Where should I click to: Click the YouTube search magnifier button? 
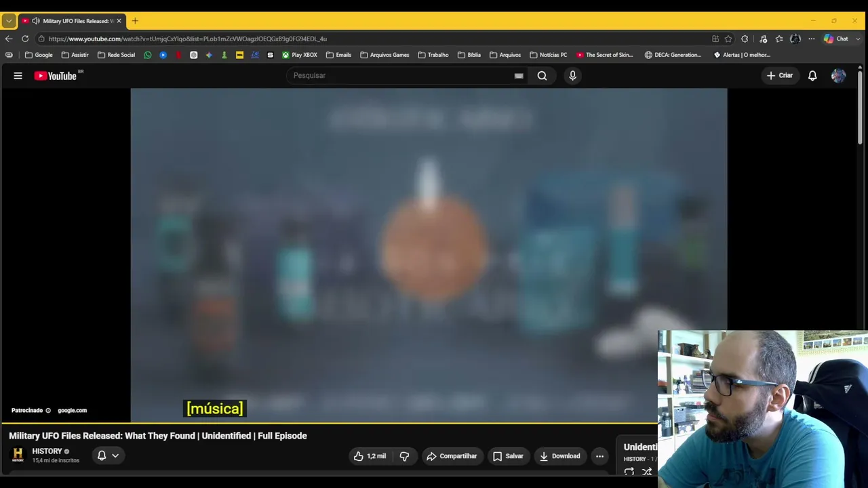pyautogui.click(x=542, y=76)
